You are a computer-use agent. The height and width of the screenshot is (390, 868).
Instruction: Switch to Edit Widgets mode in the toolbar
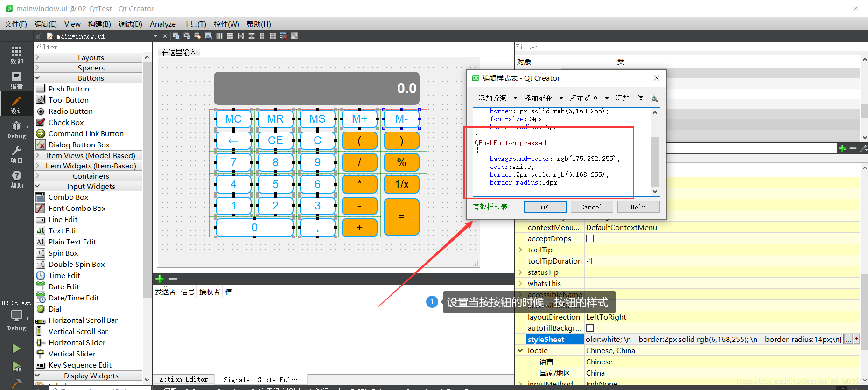[176, 36]
